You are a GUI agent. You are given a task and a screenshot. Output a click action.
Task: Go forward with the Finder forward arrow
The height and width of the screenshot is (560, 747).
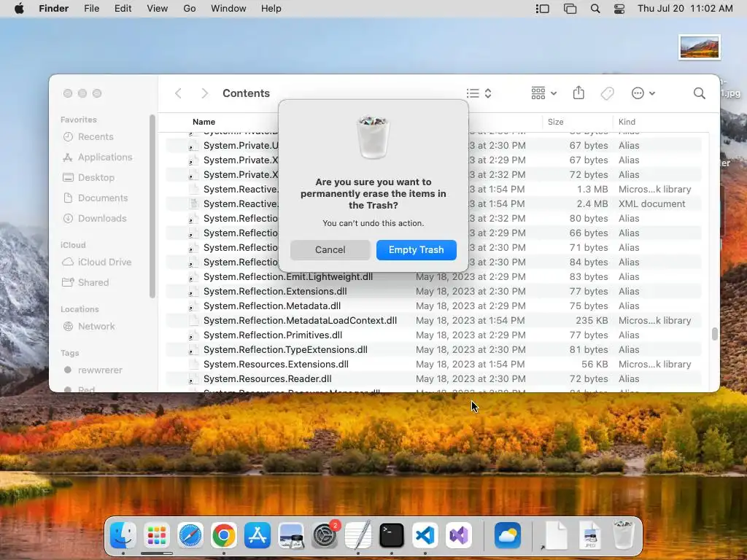[x=204, y=93]
